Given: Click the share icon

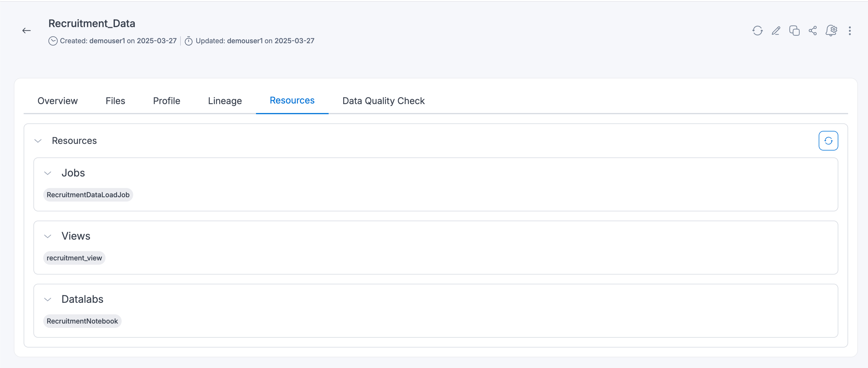Looking at the screenshot, I should (x=812, y=31).
